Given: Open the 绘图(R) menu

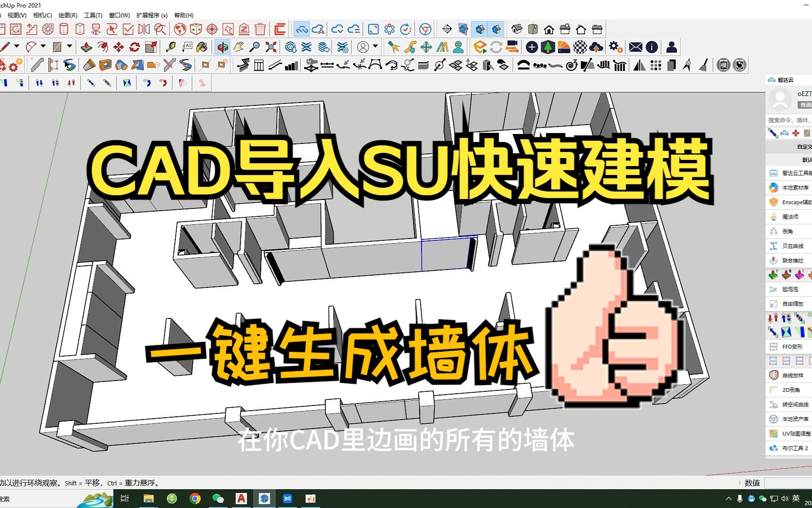Looking at the screenshot, I should click(68, 15).
